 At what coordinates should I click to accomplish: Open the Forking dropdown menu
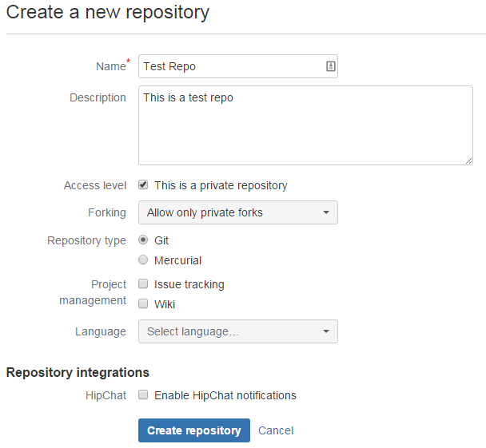click(238, 212)
